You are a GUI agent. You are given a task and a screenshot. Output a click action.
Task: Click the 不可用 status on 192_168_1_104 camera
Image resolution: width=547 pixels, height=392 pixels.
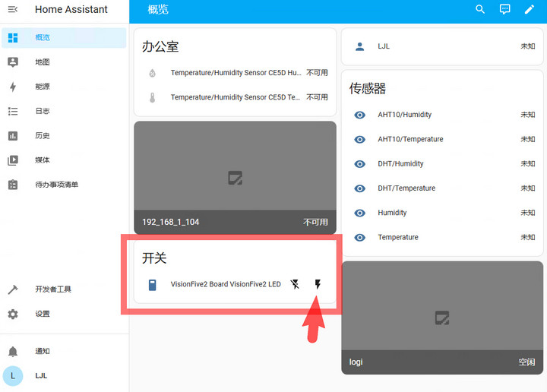pyautogui.click(x=315, y=222)
